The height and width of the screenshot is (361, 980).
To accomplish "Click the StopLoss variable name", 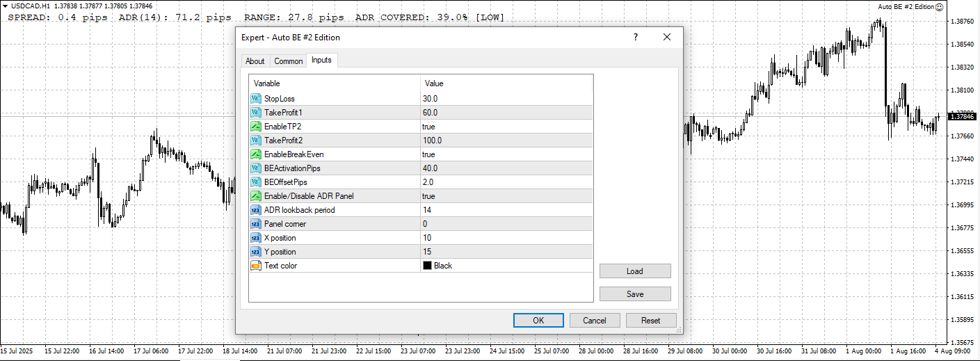I will tap(280, 99).
